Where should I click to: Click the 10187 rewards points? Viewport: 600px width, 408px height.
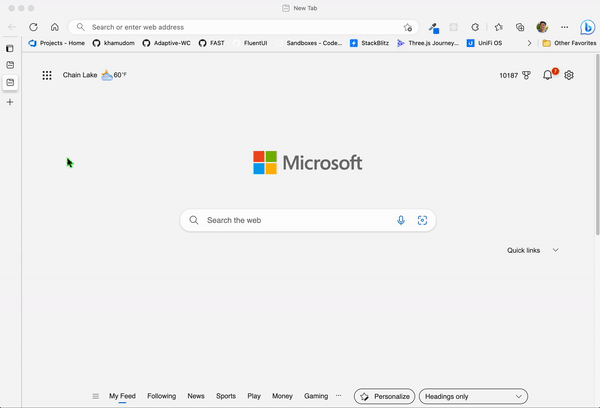click(x=509, y=75)
